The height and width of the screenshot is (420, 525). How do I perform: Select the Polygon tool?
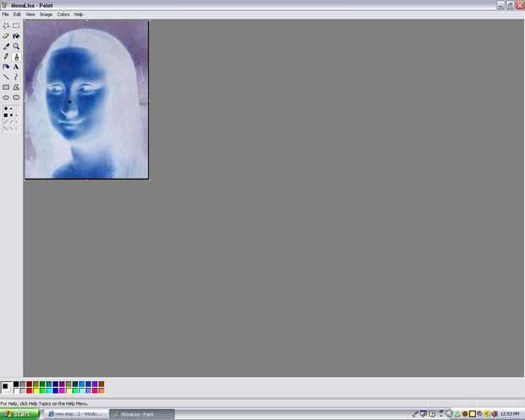(x=16, y=87)
